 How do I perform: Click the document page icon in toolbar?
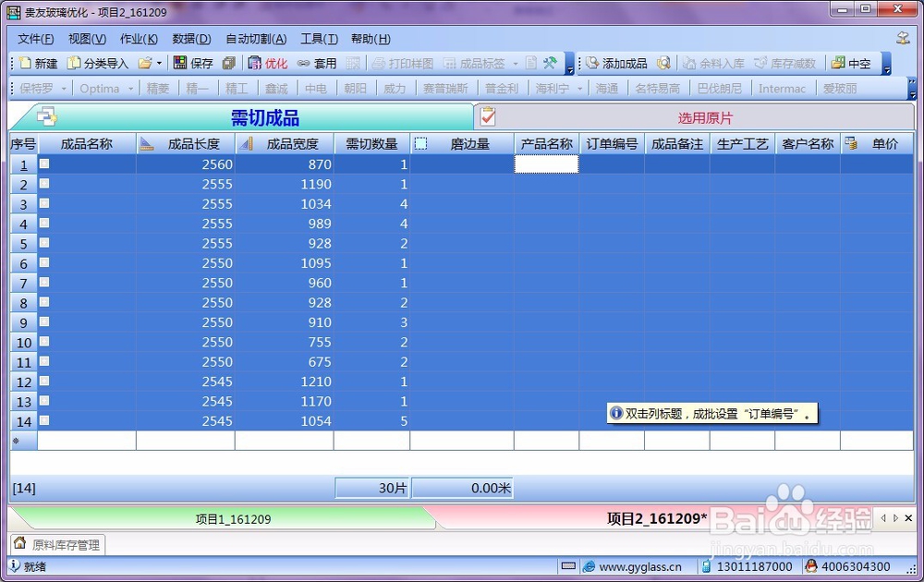tap(531, 63)
